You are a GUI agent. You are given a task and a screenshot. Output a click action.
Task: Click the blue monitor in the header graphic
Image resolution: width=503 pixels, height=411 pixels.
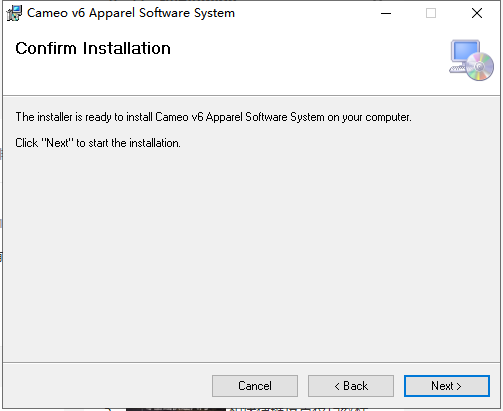click(465, 51)
